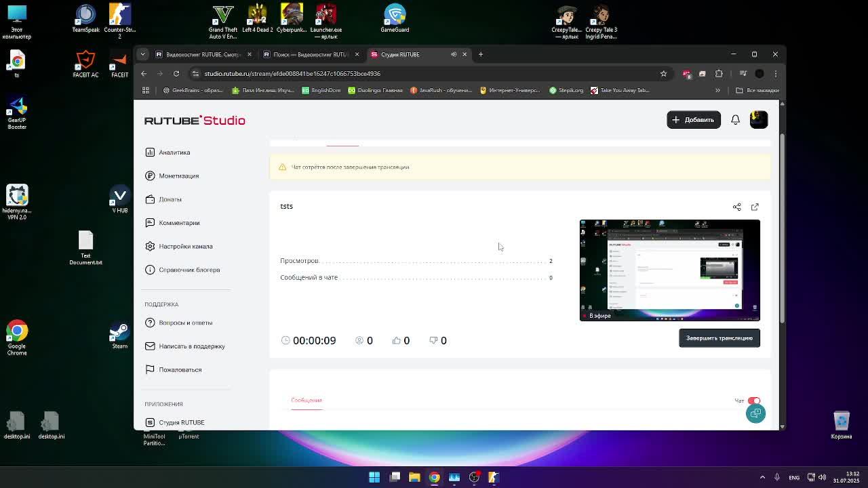Open the support chat bubble icon

pyautogui.click(x=755, y=413)
